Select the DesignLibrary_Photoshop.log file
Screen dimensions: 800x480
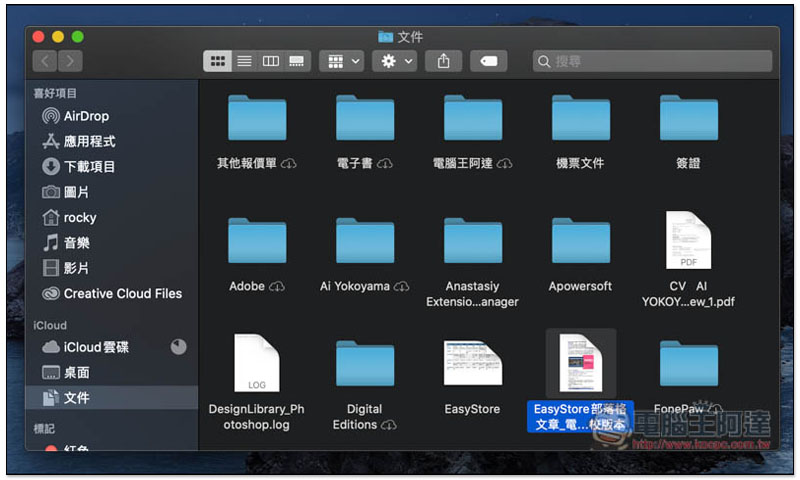pos(257,363)
